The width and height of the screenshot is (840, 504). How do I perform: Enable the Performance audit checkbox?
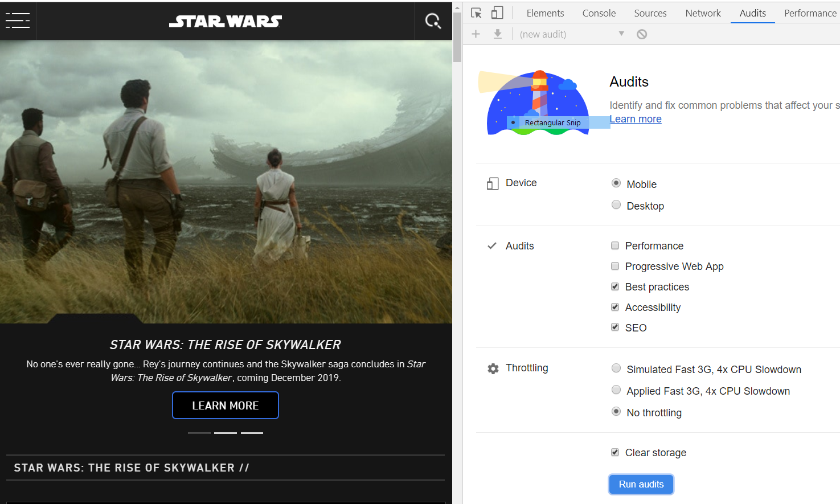point(615,245)
